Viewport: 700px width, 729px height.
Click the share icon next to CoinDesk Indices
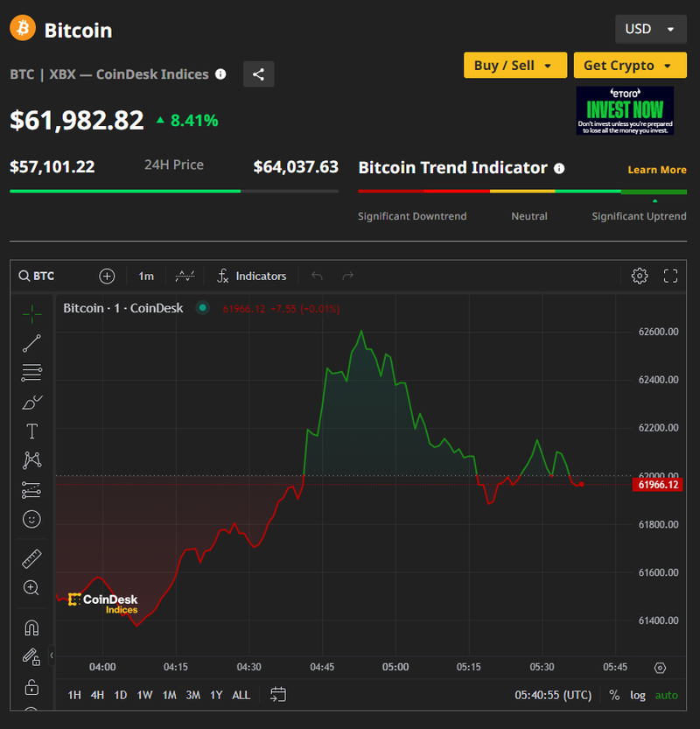click(x=258, y=74)
